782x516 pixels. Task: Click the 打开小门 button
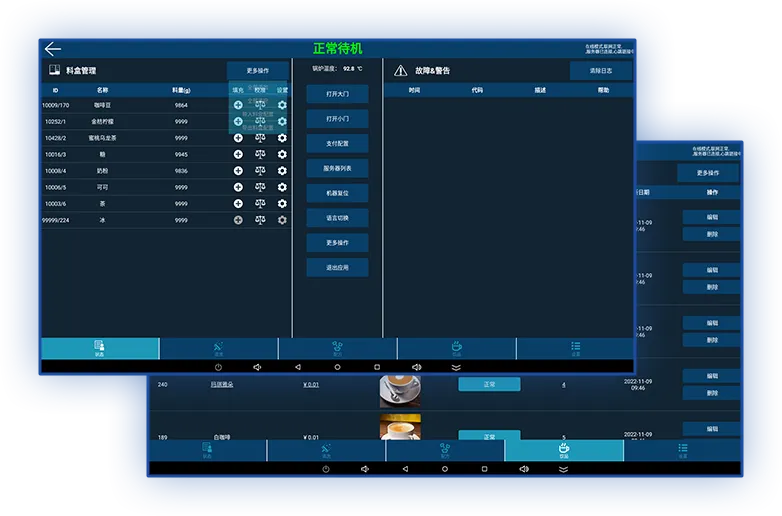tap(338, 119)
